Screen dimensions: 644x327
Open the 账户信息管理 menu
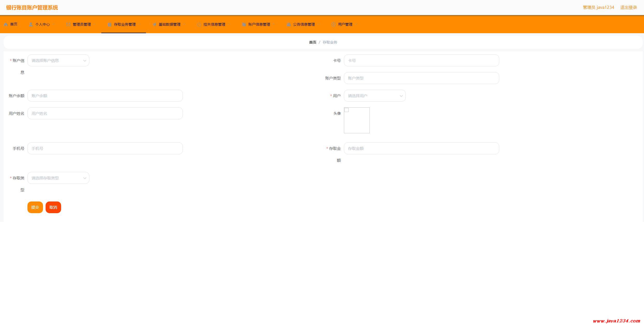(259, 24)
